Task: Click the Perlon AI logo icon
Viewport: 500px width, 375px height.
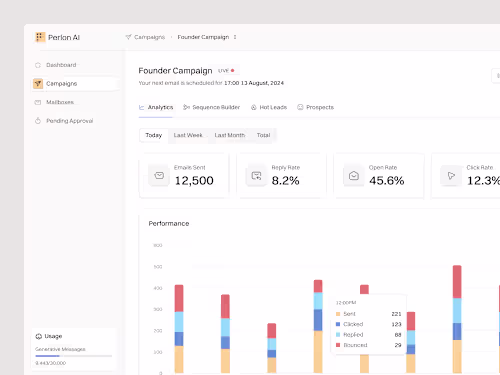Action: click(40, 37)
